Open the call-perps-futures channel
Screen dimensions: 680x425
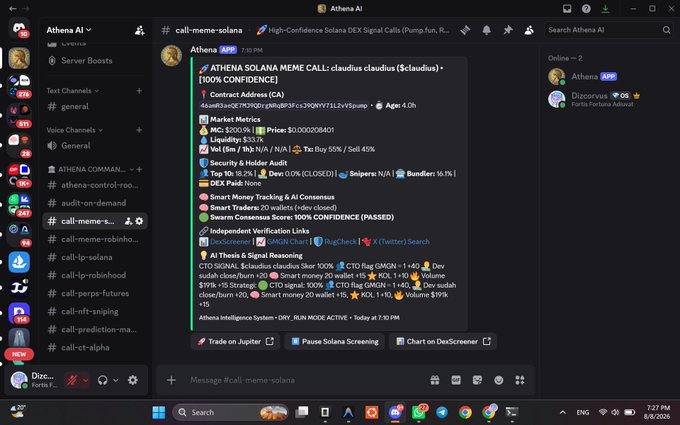tap(95, 294)
